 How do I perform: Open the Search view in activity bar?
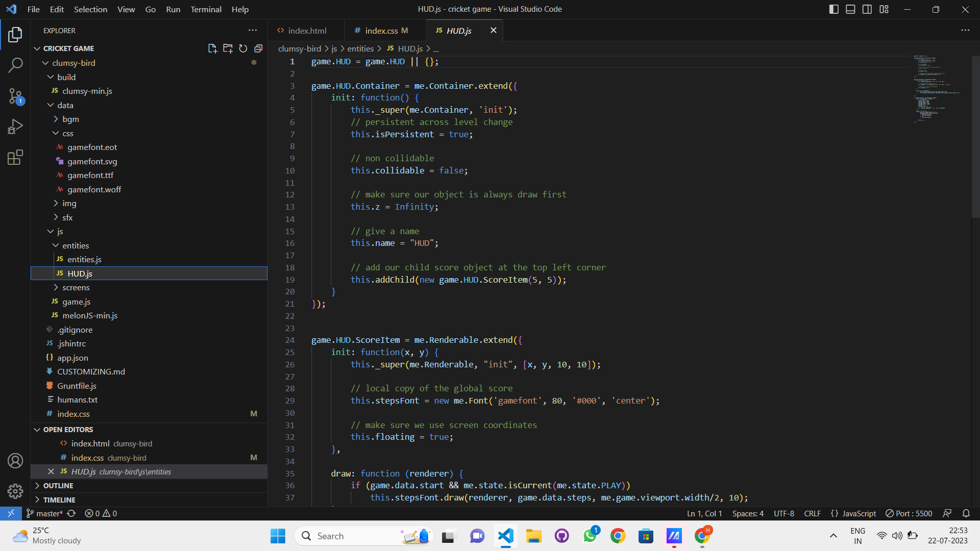(15, 65)
